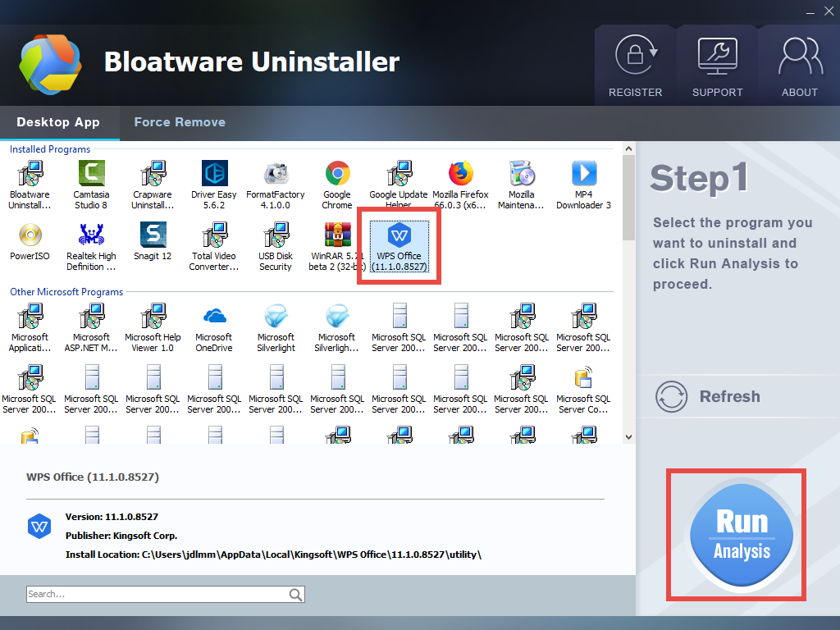Select the Mozilla Maintenance Service icon
This screenshot has width=840, height=630.
(x=521, y=185)
